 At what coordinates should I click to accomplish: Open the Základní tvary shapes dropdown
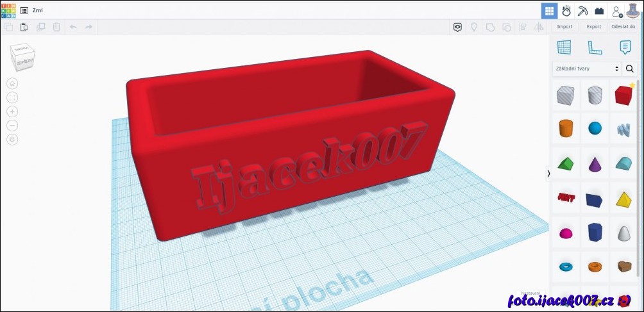(x=587, y=69)
